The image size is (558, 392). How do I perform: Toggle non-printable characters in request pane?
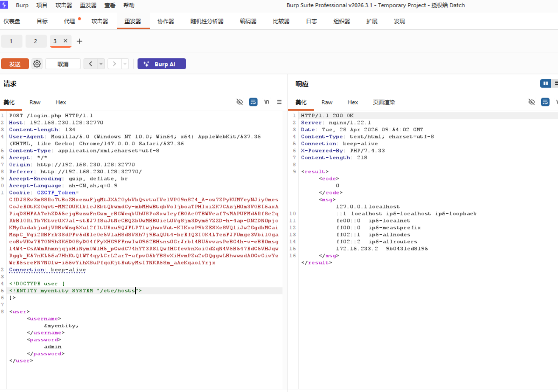pyautogui.click(x=240, y=102)
